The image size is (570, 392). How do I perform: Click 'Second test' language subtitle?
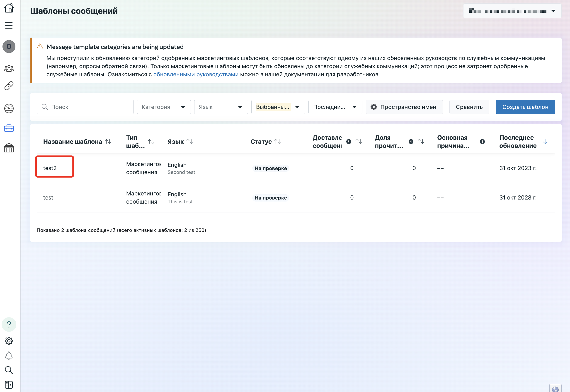click(181, 172)
